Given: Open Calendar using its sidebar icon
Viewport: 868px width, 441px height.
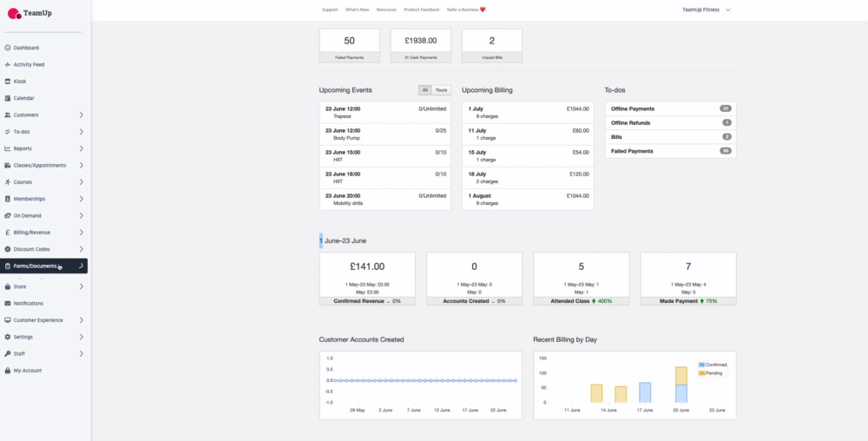Looking at the screenshot, I should 8,98.
